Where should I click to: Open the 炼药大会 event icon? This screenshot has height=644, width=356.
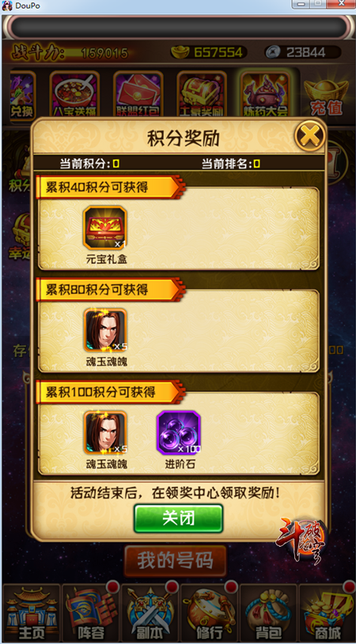[265, 94]
